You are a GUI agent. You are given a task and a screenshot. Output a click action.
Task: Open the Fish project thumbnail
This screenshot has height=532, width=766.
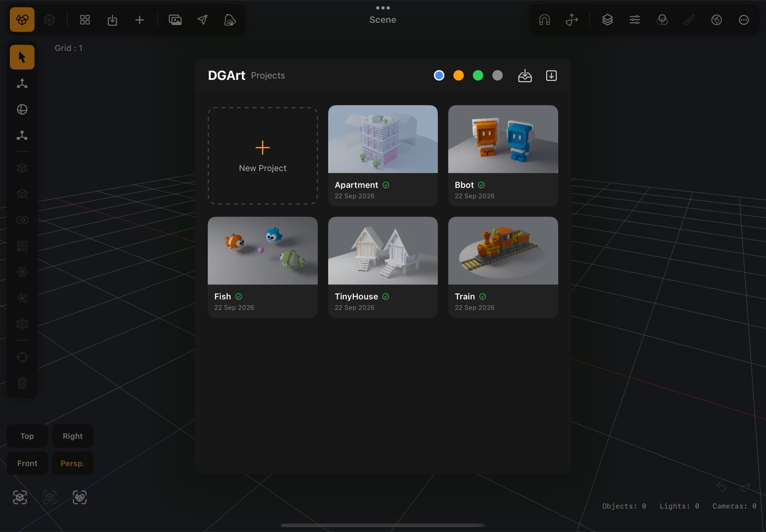tap(263, 251)
